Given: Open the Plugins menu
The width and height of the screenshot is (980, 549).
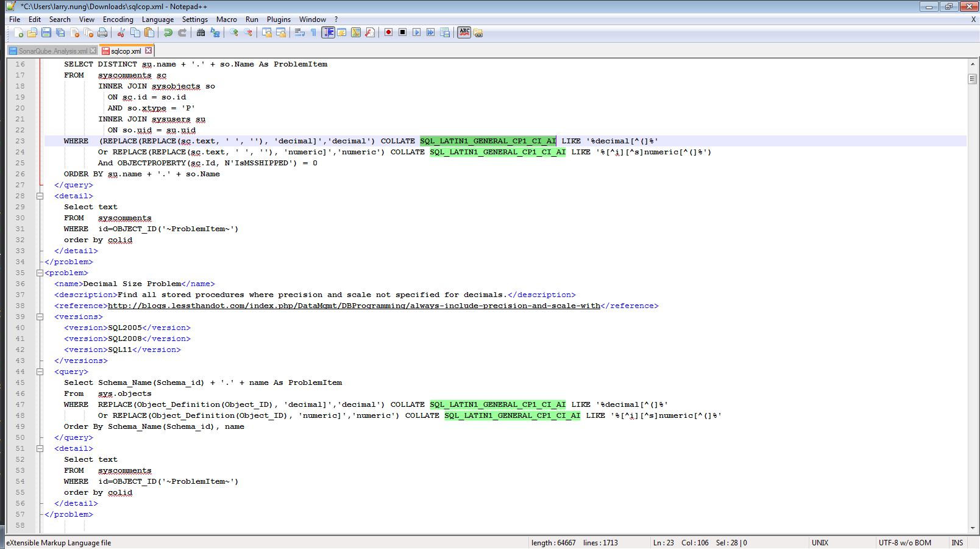Looking at the screenshot, I should (279, 20).
